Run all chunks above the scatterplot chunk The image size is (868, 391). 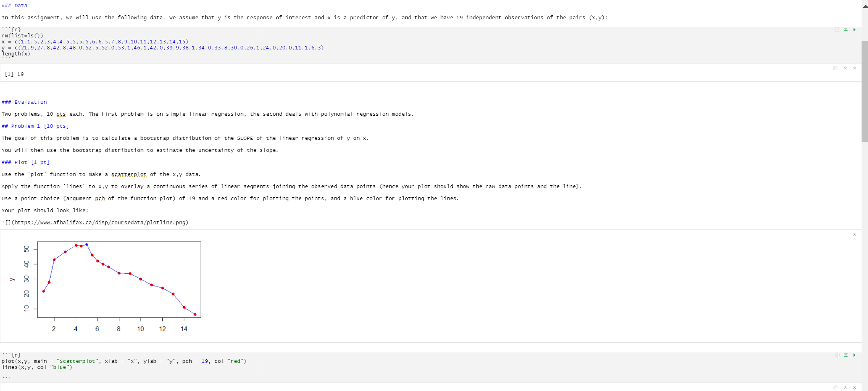tap(845, 355)
